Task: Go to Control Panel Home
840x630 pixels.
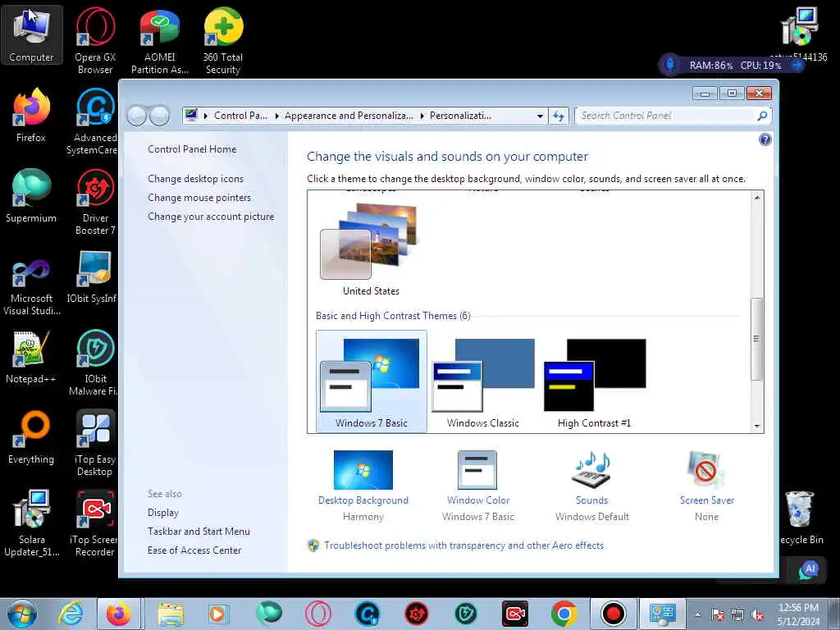Action: 192,149
